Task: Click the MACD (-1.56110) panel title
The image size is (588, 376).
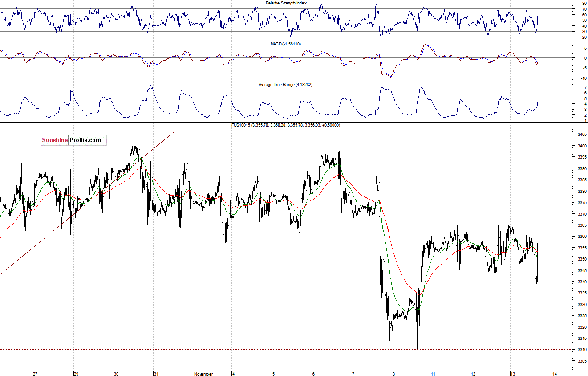Action: tap(286, 44)
